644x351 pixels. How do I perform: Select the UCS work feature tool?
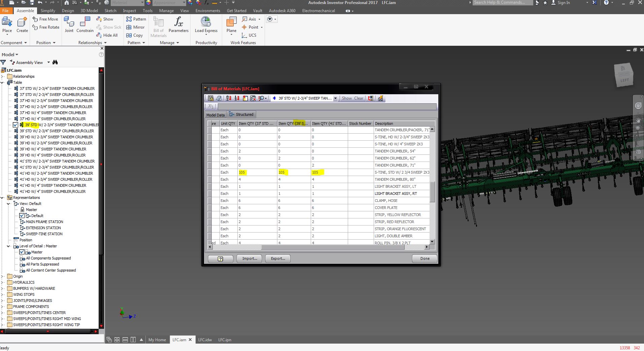click(249, 35)
